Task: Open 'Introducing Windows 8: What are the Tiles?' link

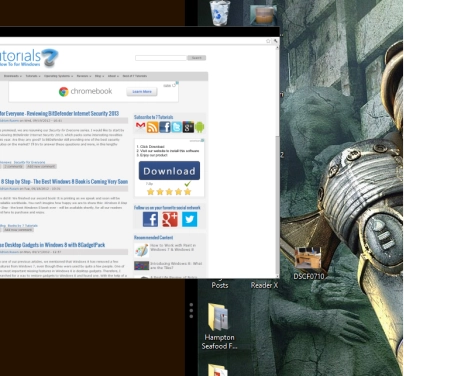Action: coord(176,266)
